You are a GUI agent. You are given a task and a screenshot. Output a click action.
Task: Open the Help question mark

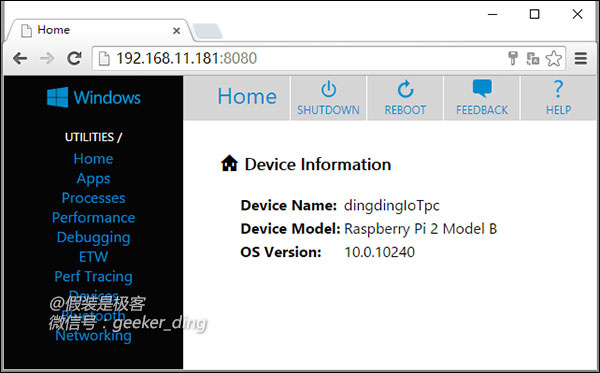pyautogui.click(x=558, y=89)
